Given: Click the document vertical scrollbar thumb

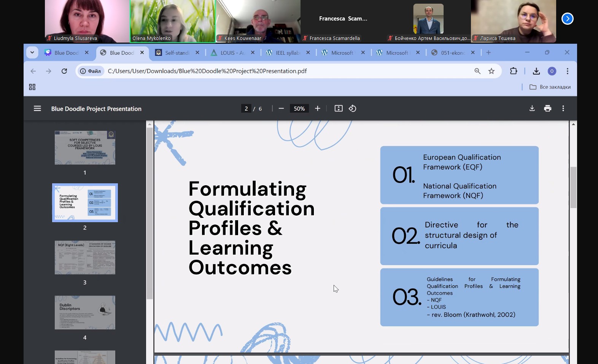Looking at the screenshot, I should 573,187.
